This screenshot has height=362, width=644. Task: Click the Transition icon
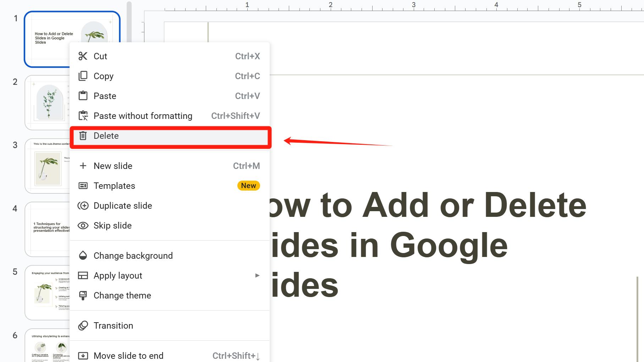pyautogui.click(x=83, y=325)
